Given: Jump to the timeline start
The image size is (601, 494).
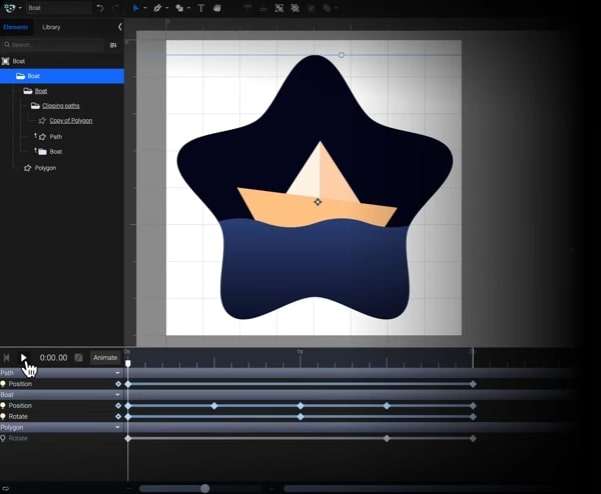Looking at the screenshot, I should (x=7, y=358).
